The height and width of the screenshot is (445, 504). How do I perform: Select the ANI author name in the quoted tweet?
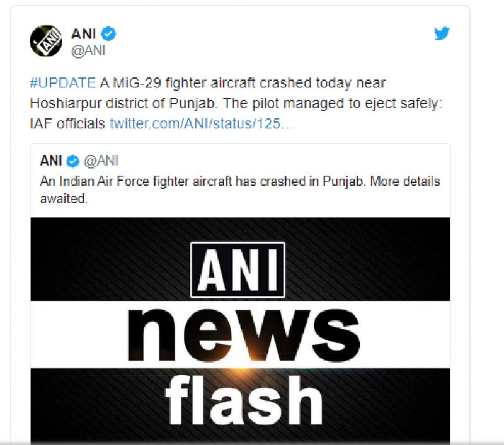52,161
